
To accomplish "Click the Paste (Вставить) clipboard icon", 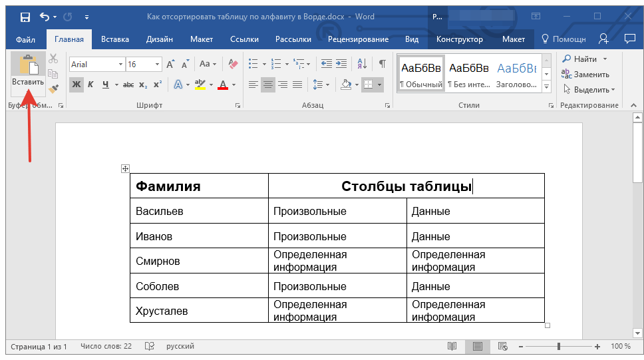I will 28,65.
